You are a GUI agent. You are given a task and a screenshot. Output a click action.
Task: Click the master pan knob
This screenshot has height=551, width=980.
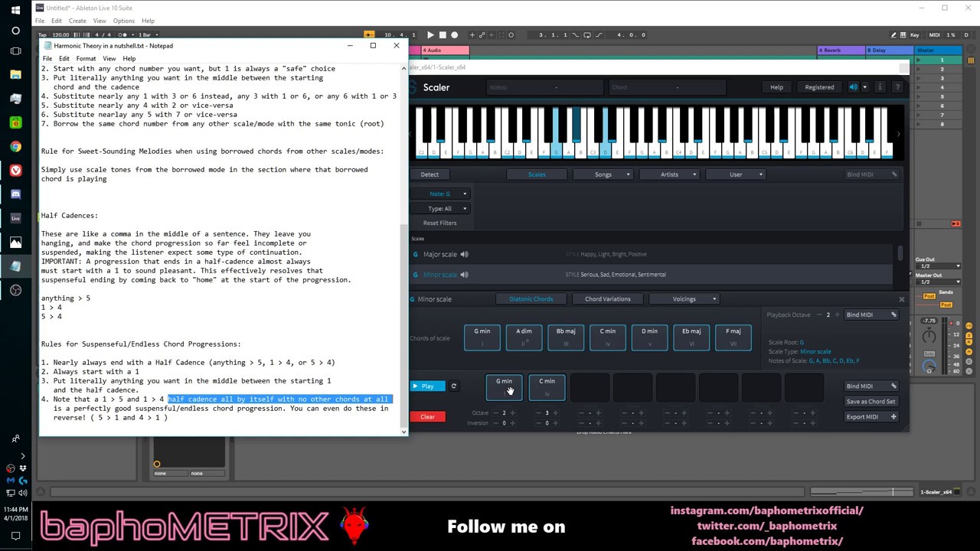tap(929, 336)
